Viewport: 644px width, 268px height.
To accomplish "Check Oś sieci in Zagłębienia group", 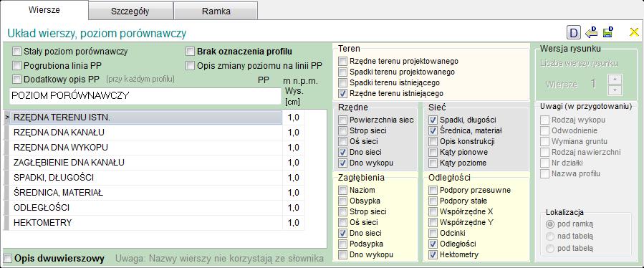I will coord(342,222).
